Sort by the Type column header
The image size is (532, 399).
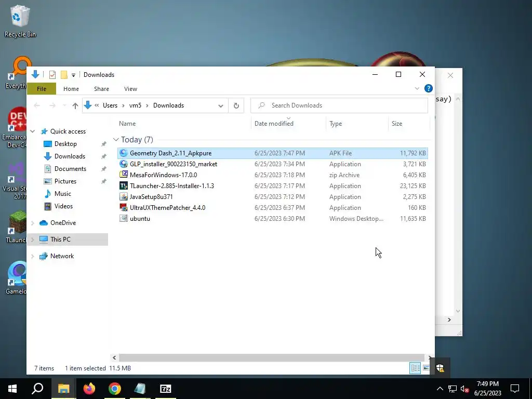[336, 124]
